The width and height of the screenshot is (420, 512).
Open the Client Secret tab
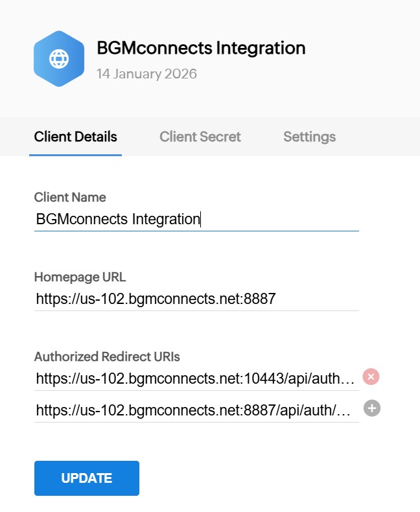coord(200,137)
